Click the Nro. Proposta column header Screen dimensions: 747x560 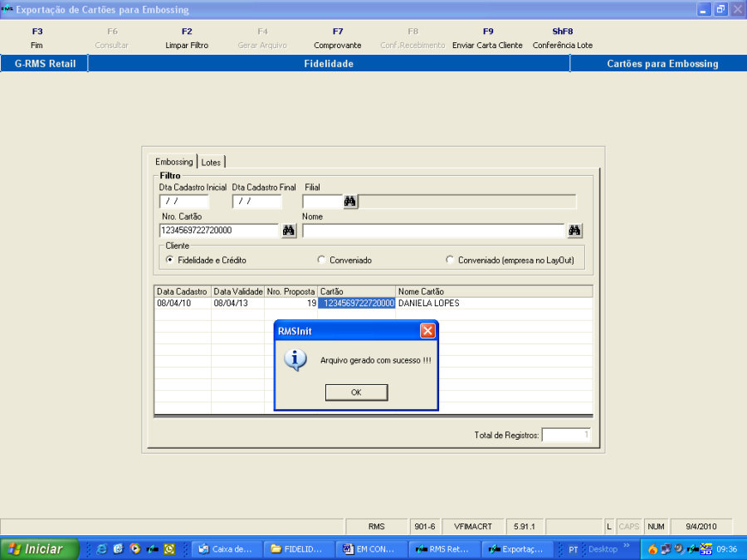click(x=291, y=291)
